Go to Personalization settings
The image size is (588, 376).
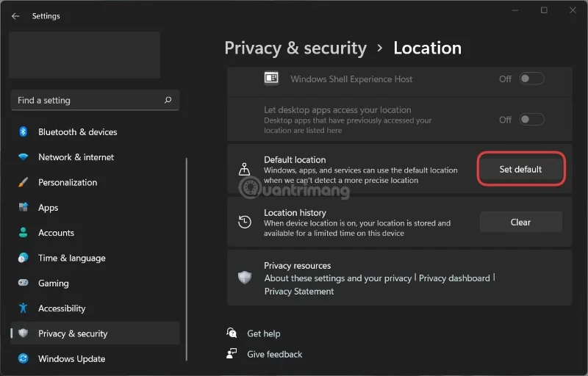click(x=95, y=182)
